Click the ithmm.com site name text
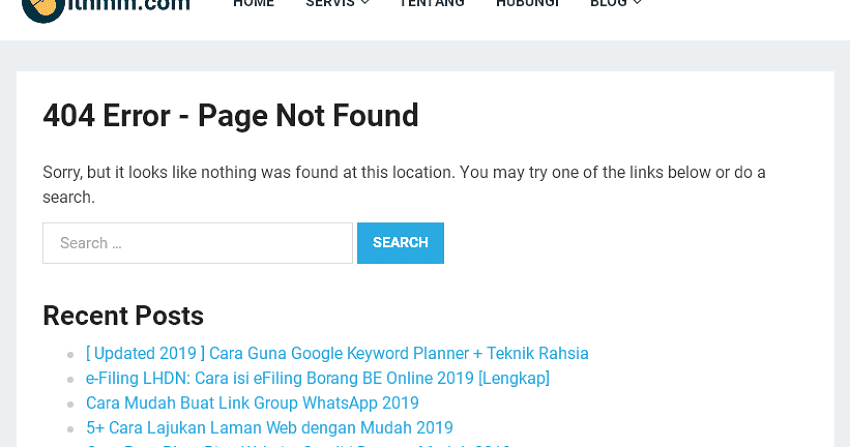 coord(131,5)
